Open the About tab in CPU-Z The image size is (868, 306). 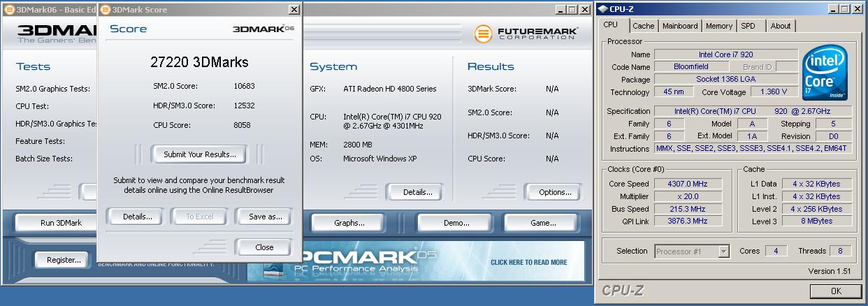click(x=781, y=26)
